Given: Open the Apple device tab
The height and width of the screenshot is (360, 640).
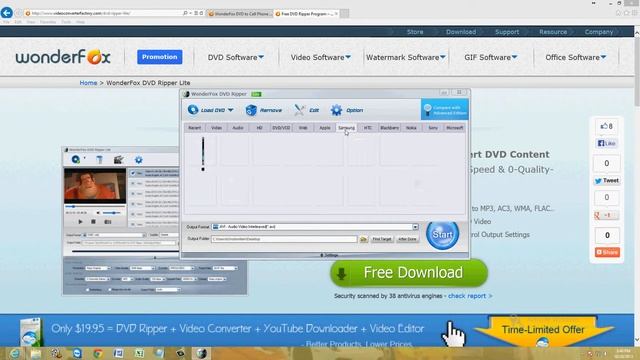Looking at the screenshot, I should coord(324,128).
